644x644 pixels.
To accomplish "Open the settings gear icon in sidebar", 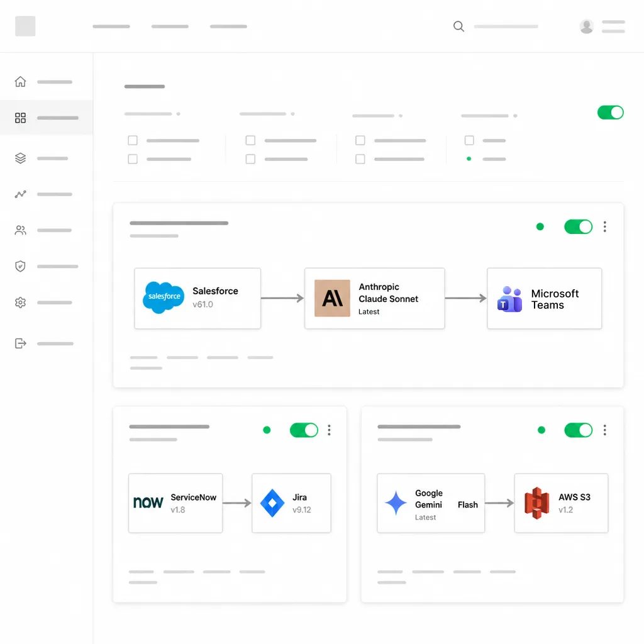I will pos(20,303).
